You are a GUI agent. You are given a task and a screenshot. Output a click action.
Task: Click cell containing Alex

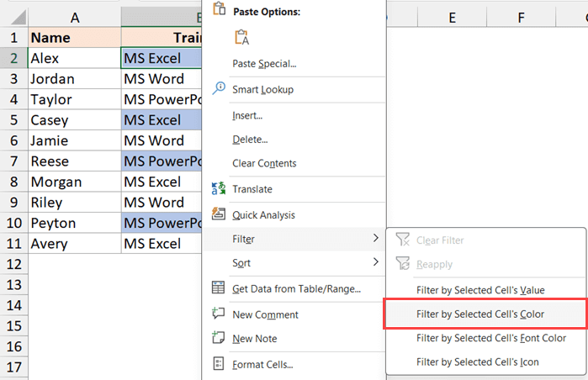(75, 58)
